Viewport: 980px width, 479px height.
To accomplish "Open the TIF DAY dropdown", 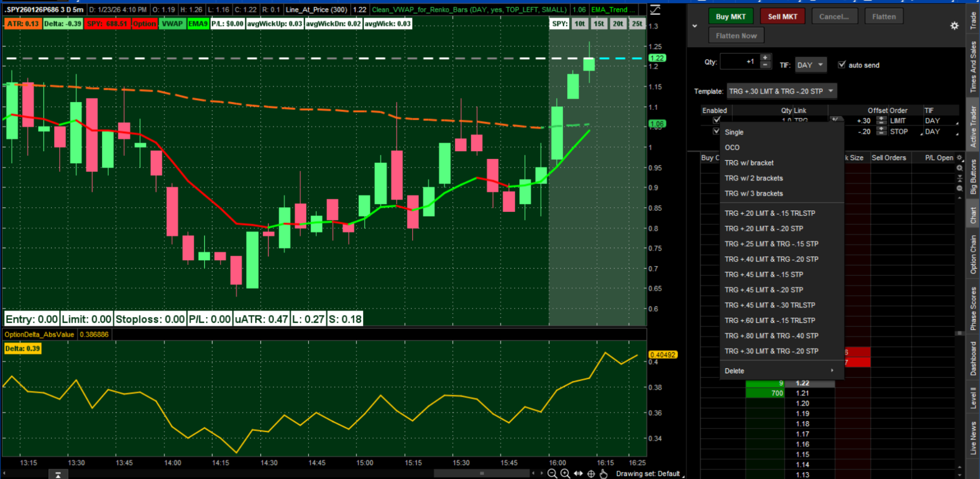I will pyautogui.click(x=810, y=65).
